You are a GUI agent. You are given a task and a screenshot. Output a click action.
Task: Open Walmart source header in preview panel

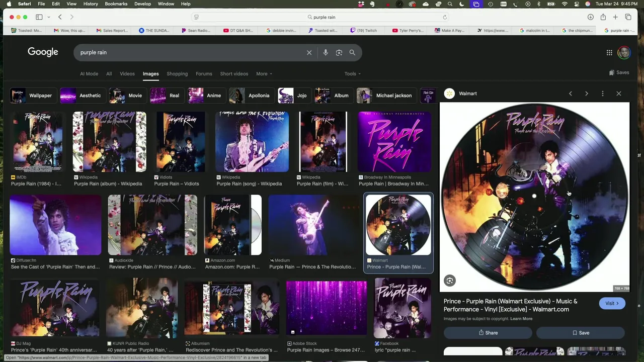(460, 94)
